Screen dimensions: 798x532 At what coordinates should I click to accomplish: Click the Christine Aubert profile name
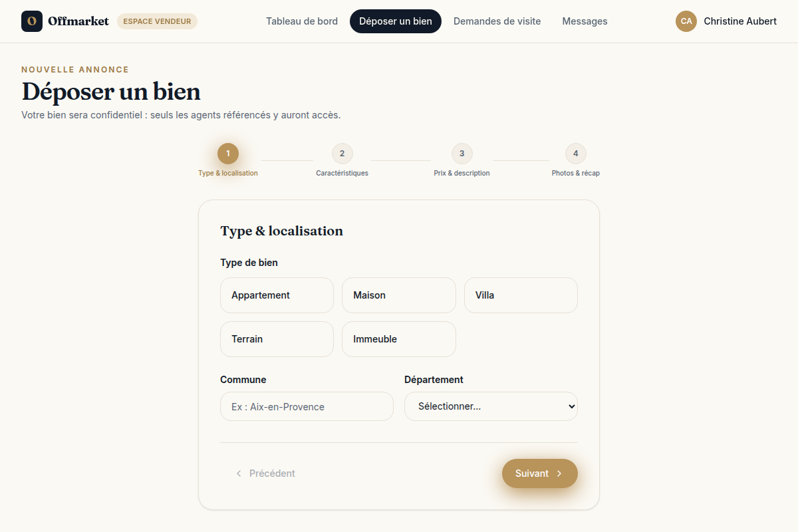pos(740,21)
